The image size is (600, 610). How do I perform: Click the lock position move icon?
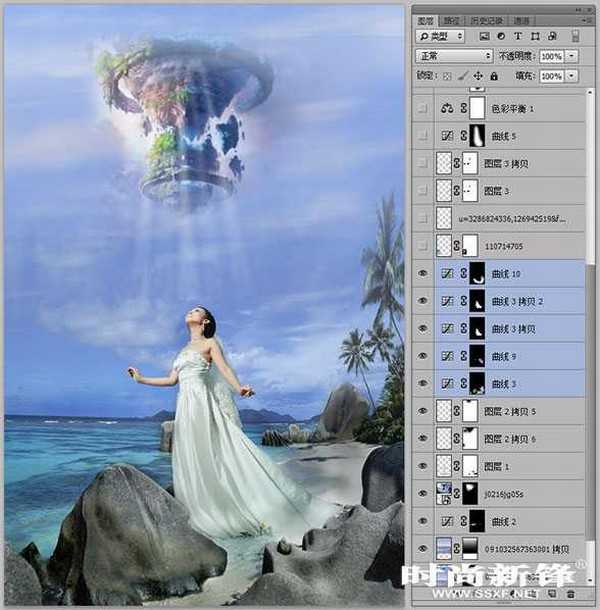(x=478, y=76)
